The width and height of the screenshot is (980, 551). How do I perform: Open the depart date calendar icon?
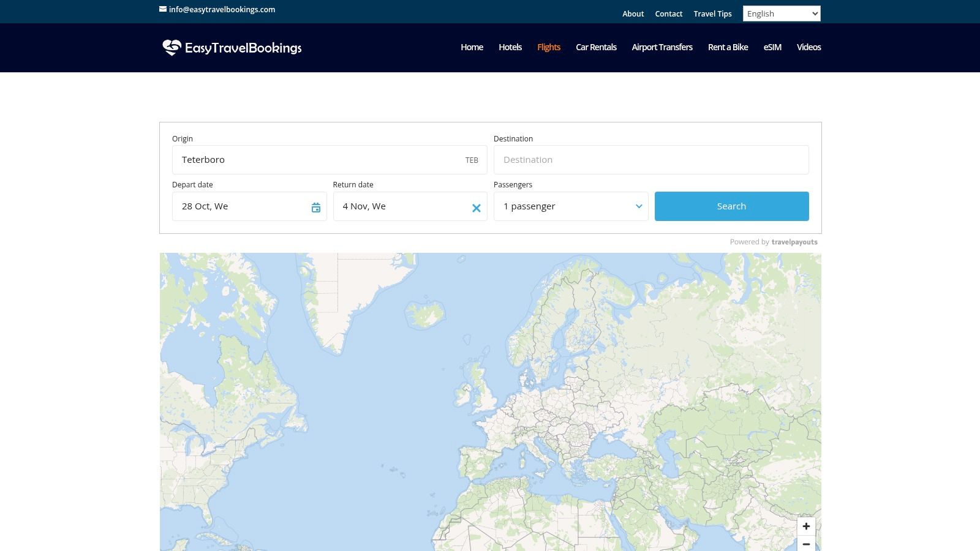[x=316, y=208]
